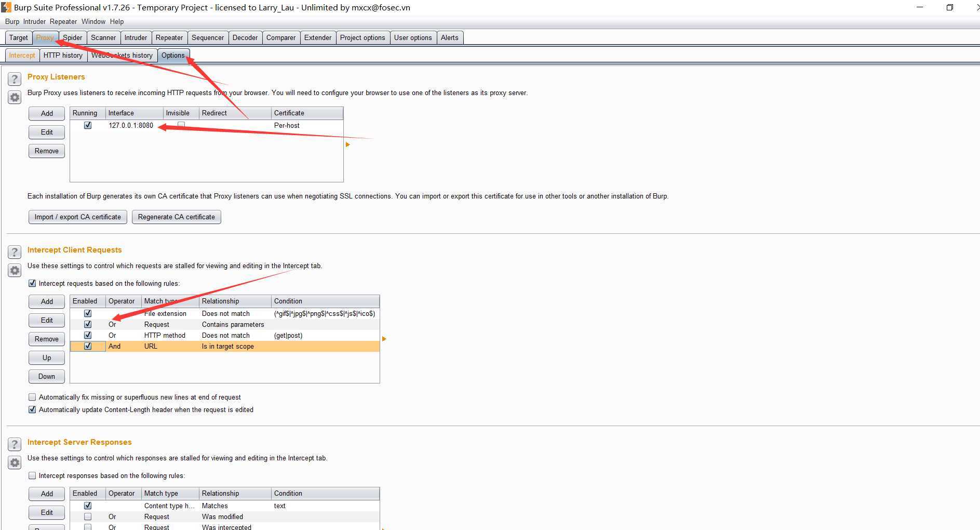980x530 pixels.
Task: Switch to the Scanner tab
Action: (x=103, y=37)
